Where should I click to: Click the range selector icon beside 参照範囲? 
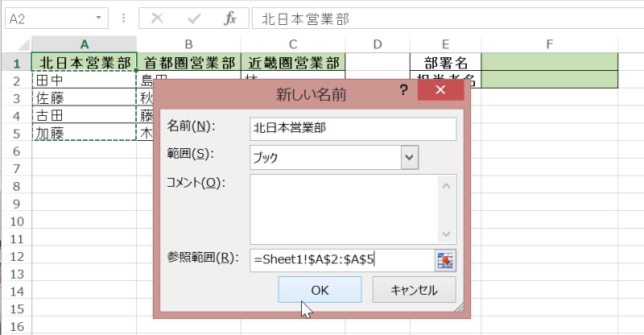(x=445, y=260)
